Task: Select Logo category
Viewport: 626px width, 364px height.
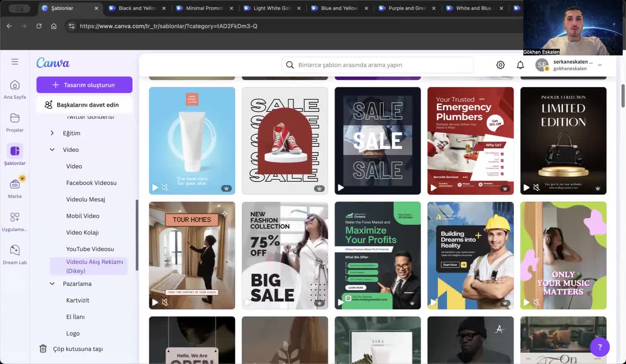Action: tap(73, 333)
